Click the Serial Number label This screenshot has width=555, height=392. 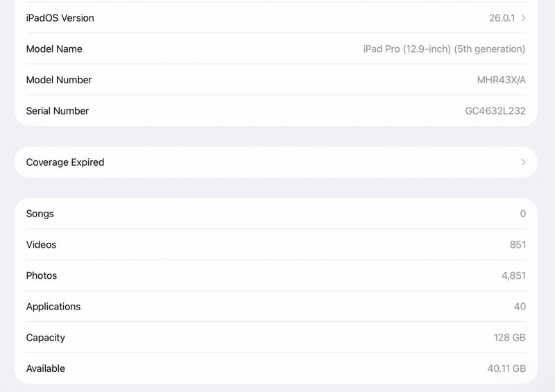[x=58, y=111]
